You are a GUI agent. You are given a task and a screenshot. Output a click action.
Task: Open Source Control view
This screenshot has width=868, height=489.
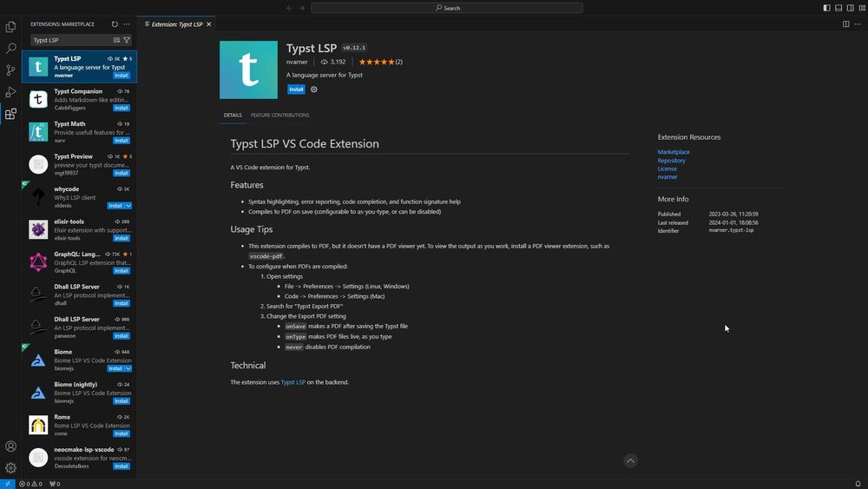pos(10,70)
